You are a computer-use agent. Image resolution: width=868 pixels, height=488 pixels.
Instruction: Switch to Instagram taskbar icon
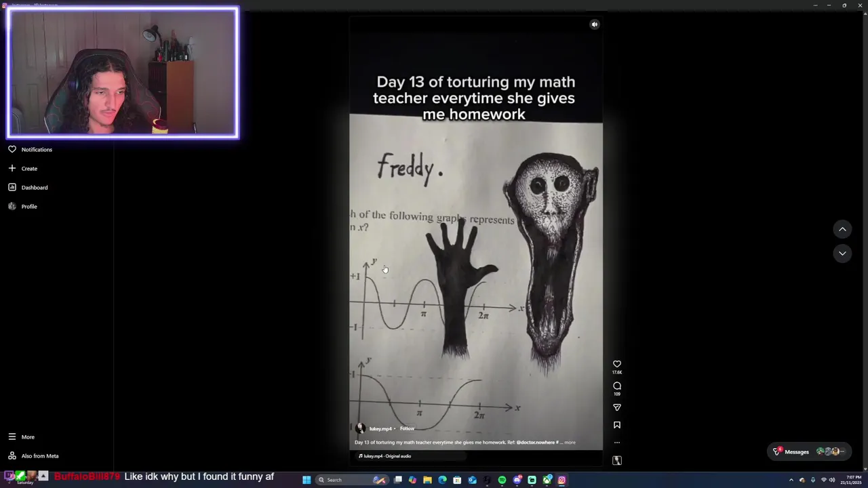point(561,480)
